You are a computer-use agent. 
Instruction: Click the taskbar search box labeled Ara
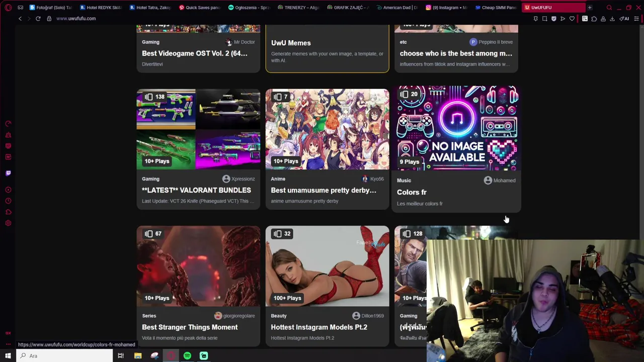65,356
